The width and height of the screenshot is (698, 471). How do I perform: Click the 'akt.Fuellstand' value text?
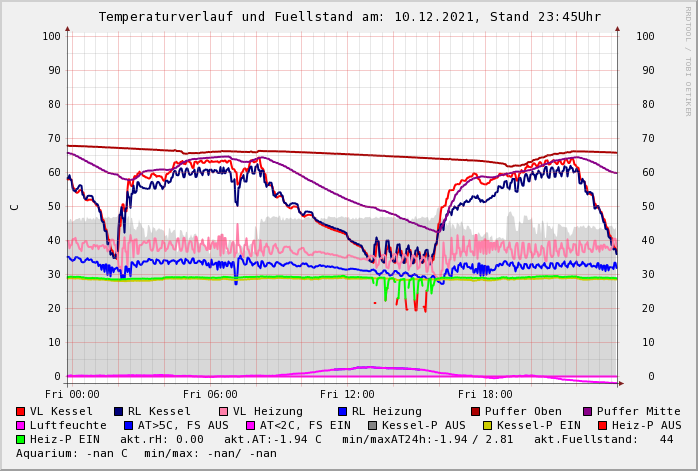(x=616, y=439)
